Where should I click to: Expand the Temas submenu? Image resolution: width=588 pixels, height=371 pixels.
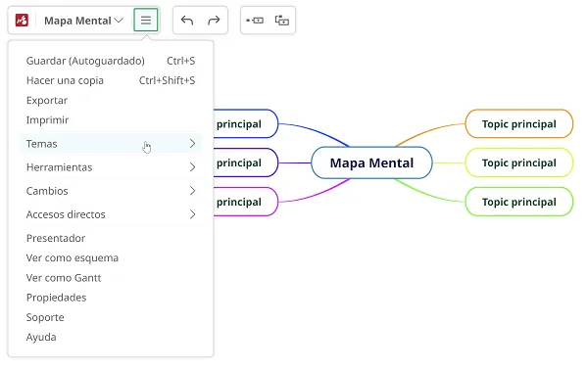pyautogui.click(x=111, y=144)
